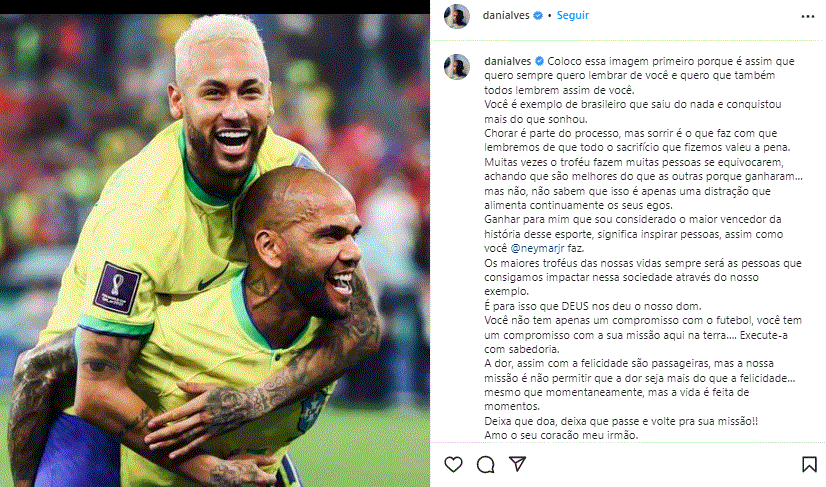Screen dimensions: 826x487
Task: Open the caption profile avatar picture
Action: click(457, 67)
